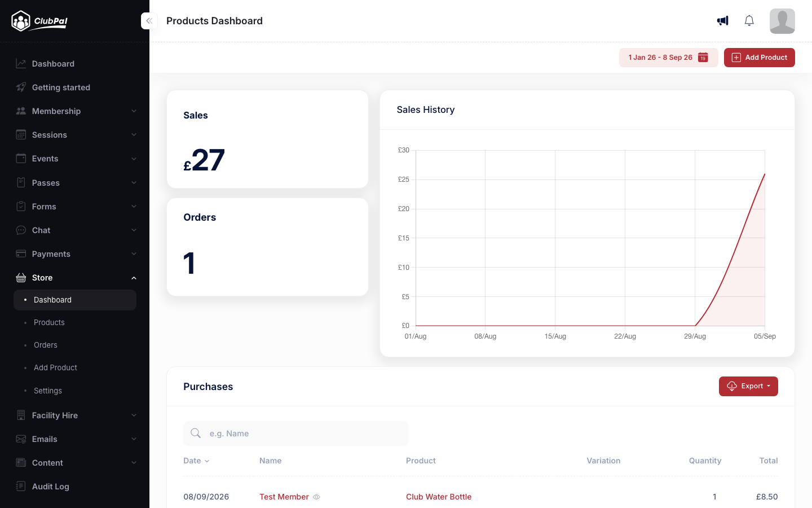Click the Events icon in sidebar
812x508 pixels.
[x=21, y=159]
